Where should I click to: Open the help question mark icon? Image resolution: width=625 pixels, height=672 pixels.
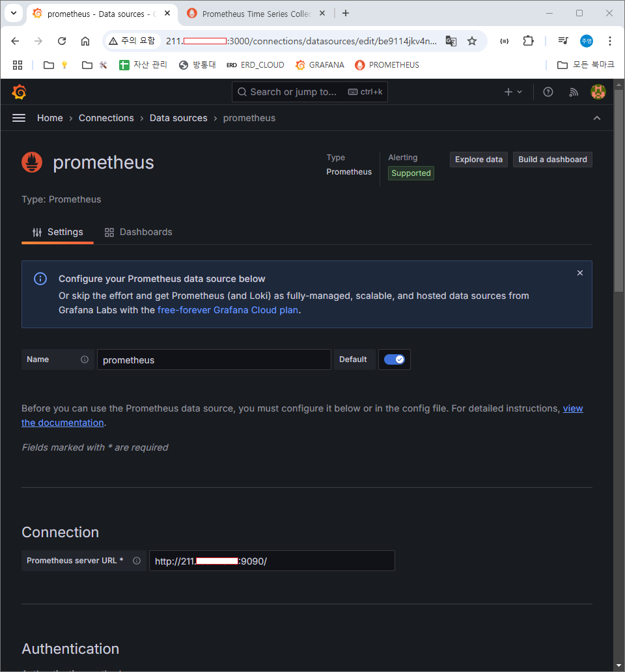coord(548,92)
